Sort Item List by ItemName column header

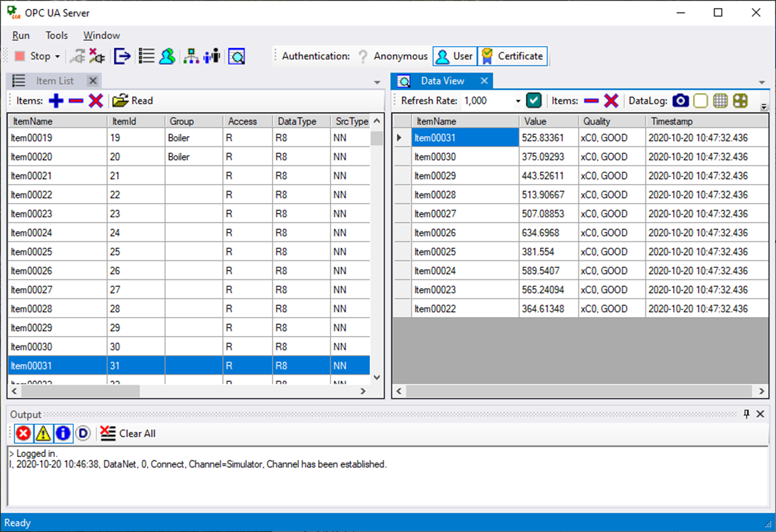coord(57,121)
